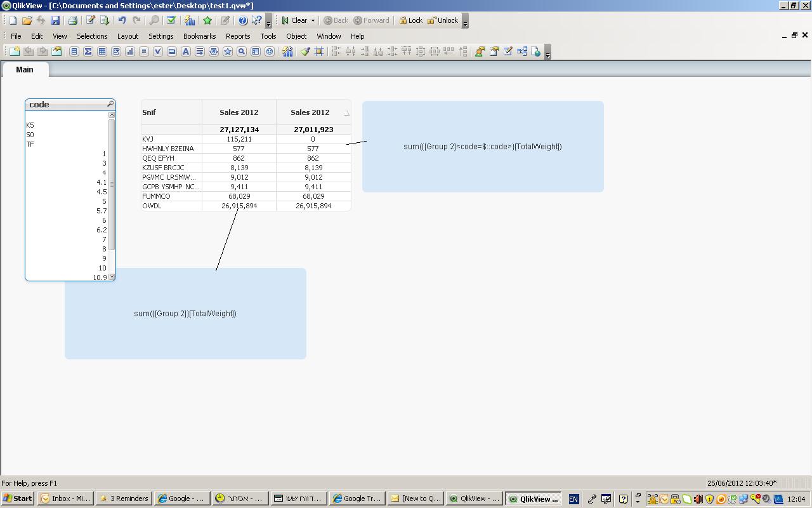The height and width of the screenshot is (508, 812).
Task: Open Table Viewer icon in design toolbar
Action: (522, 51)
